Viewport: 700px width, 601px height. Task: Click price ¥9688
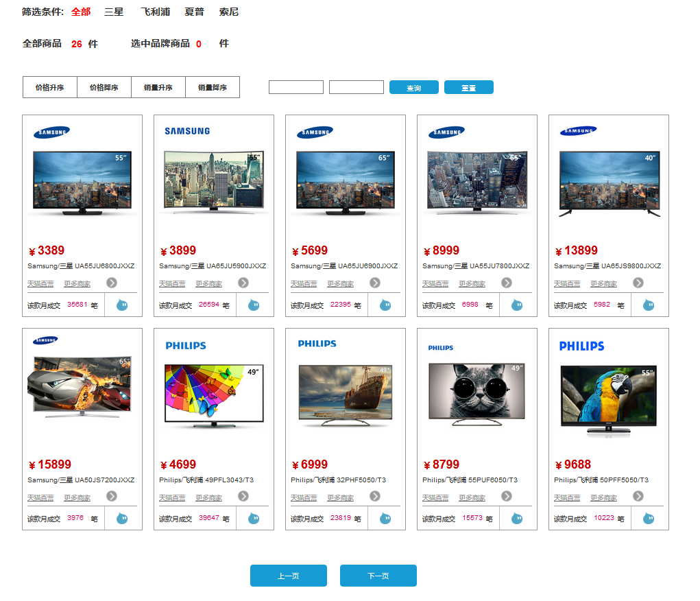point(573,464)
